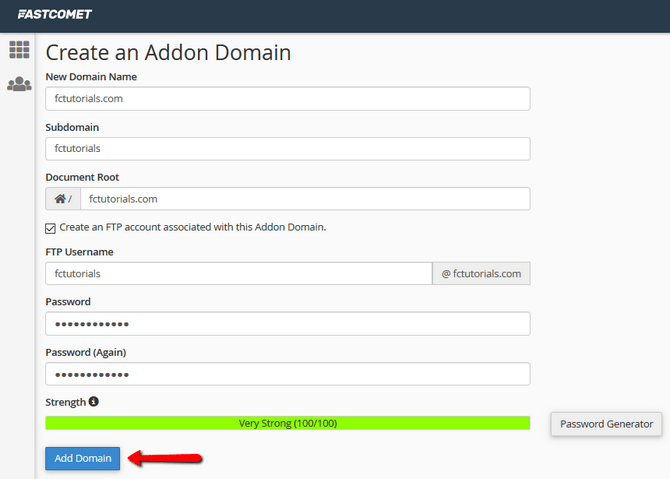Focus the New Domain Name field
Image resolution: width=670 pixels, height=479 pixels.
tap(287, 99)
